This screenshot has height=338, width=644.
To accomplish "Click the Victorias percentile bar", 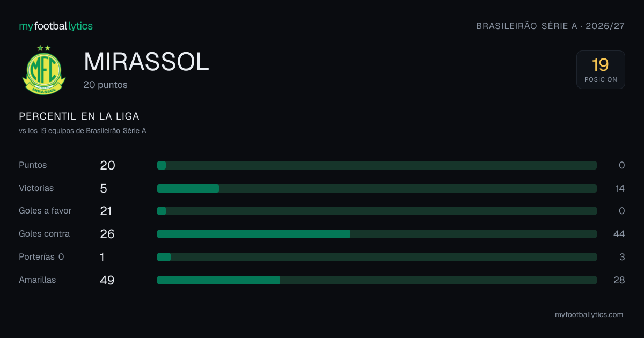I will point(377,188).
